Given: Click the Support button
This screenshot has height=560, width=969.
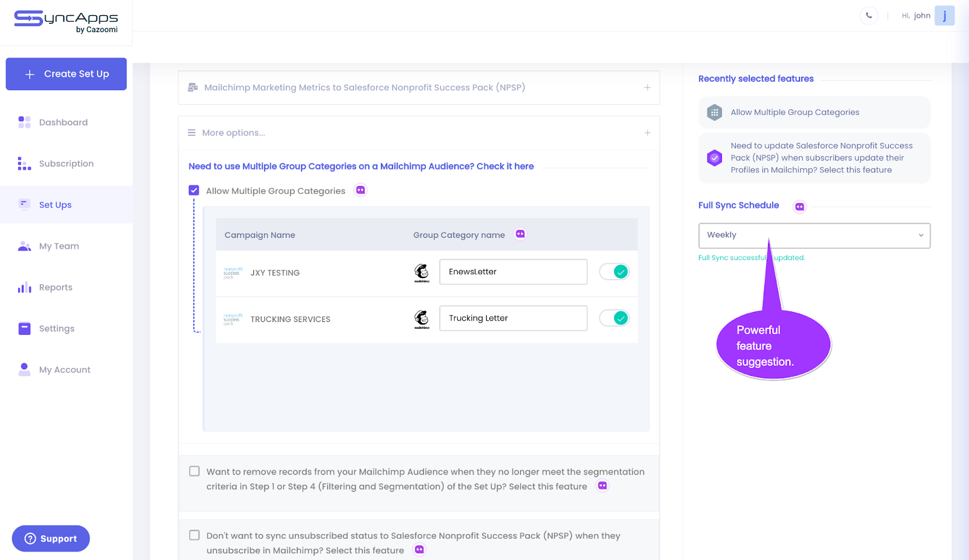Looking at the screenshot, I should (51, 538).
